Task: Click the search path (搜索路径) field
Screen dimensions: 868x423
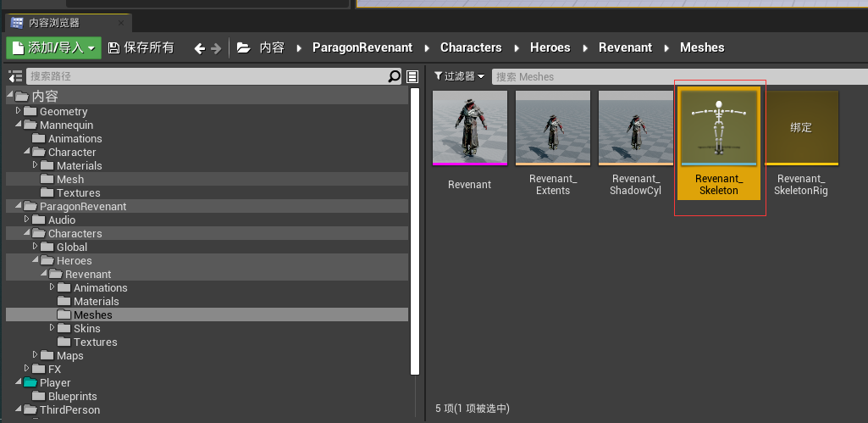Action: point(207,76)
